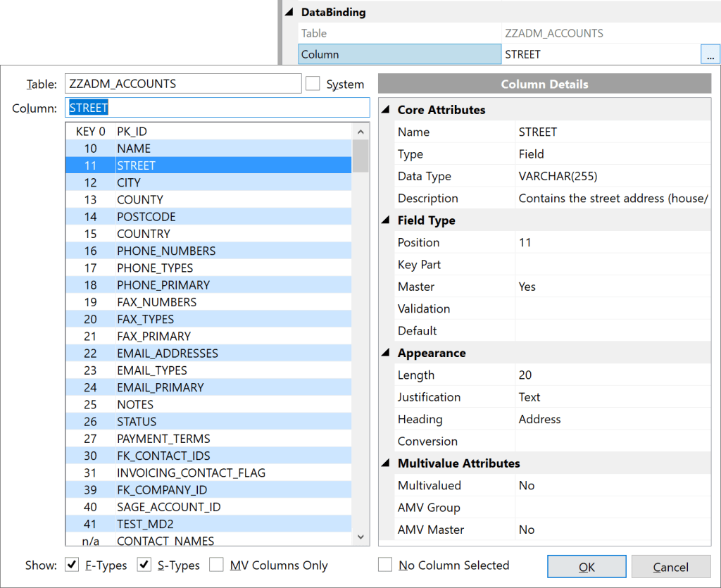Select the Column row in DataBinding panel
Image resolution: width=721 pixels, height=588 pixels.
394,54
